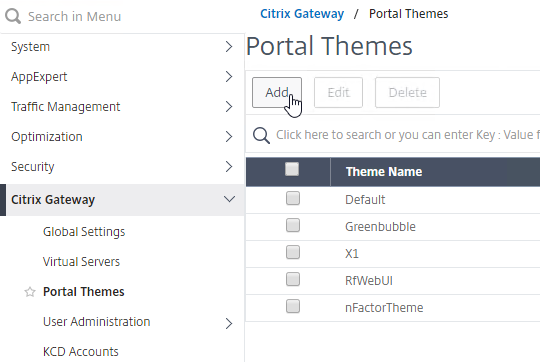Open KCD Accounts in the sidebar

pyautogui.click(x=81, y=352)
